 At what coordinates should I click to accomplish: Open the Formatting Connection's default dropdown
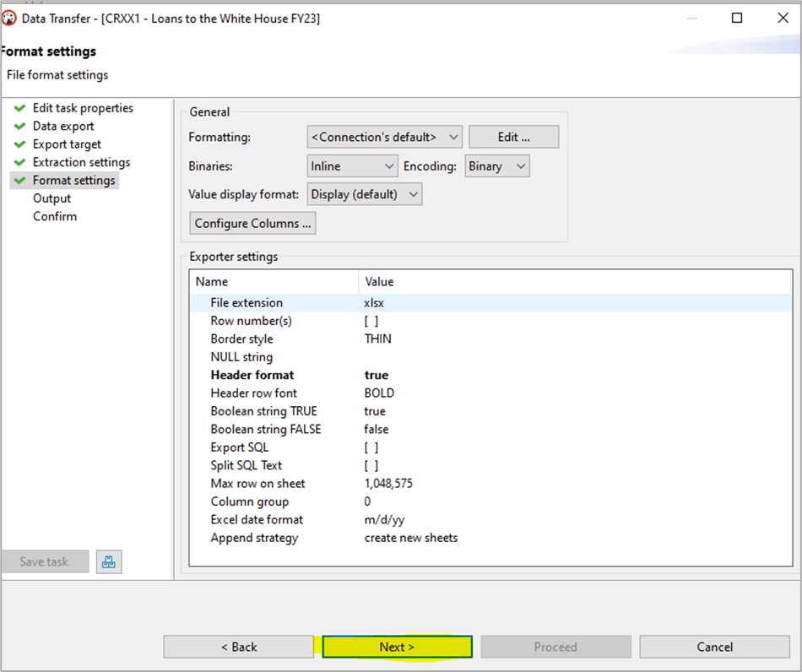pyautogui.click(x=385, y=137)
